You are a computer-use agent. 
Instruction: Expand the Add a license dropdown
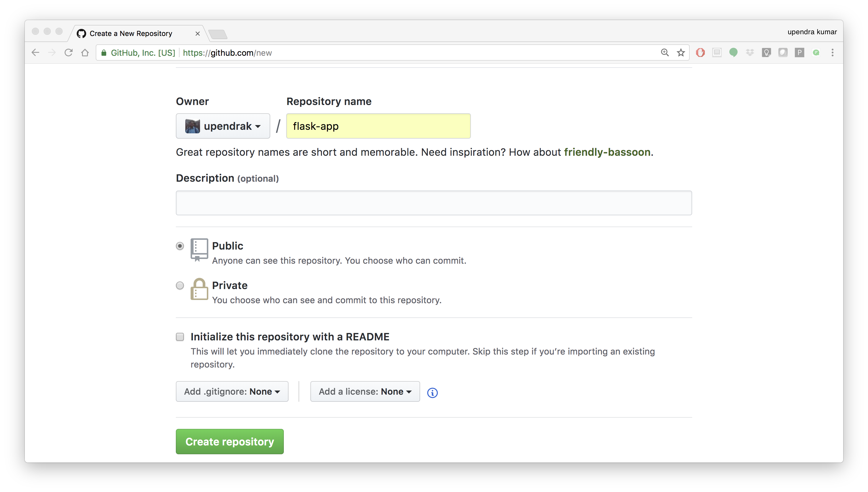(x=365, y=392)
